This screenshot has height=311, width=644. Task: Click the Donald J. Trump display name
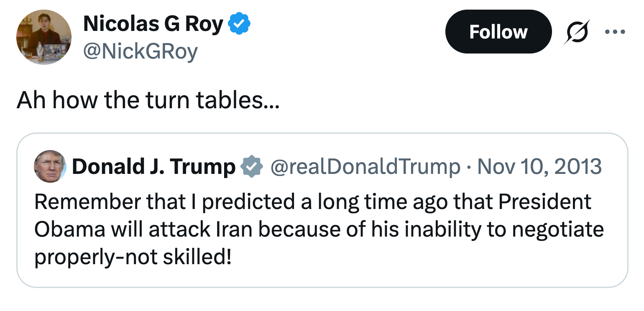point(153,167)
